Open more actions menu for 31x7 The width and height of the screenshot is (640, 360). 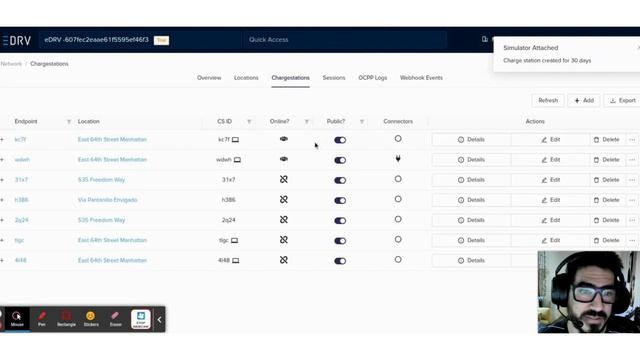tap(632, 180)
